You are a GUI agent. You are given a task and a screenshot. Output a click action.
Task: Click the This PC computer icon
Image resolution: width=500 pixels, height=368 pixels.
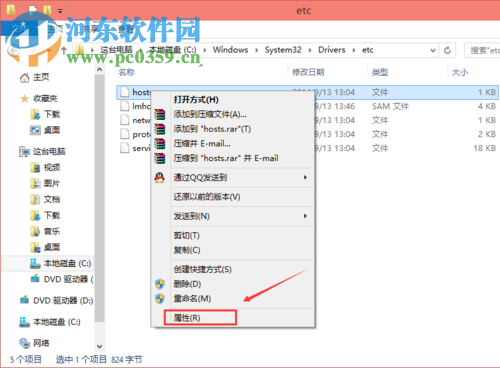click(x=24, y=152)
